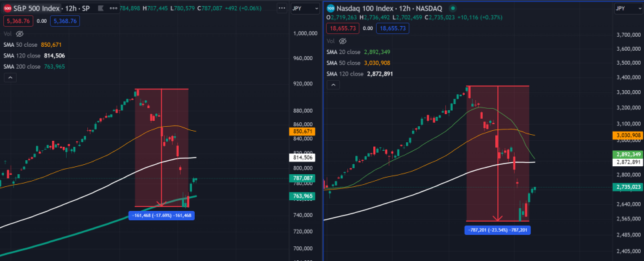Collapse the Nasdaq 100 indicator legend

[x=333, y=85]
